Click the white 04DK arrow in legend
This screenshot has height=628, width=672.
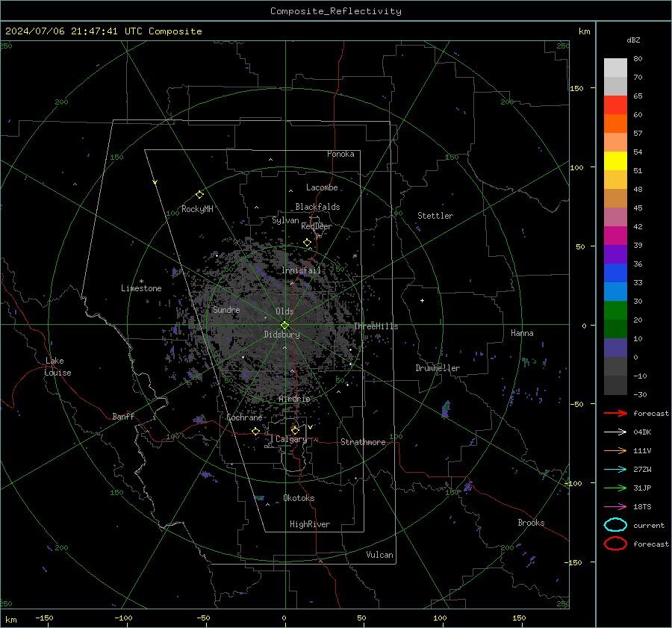(615, 432)
